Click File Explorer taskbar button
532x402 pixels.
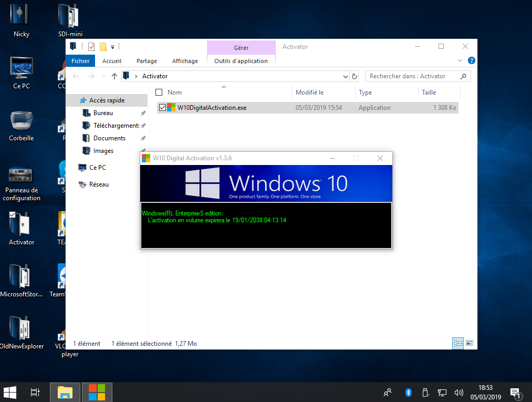click(x=65, y=392)
